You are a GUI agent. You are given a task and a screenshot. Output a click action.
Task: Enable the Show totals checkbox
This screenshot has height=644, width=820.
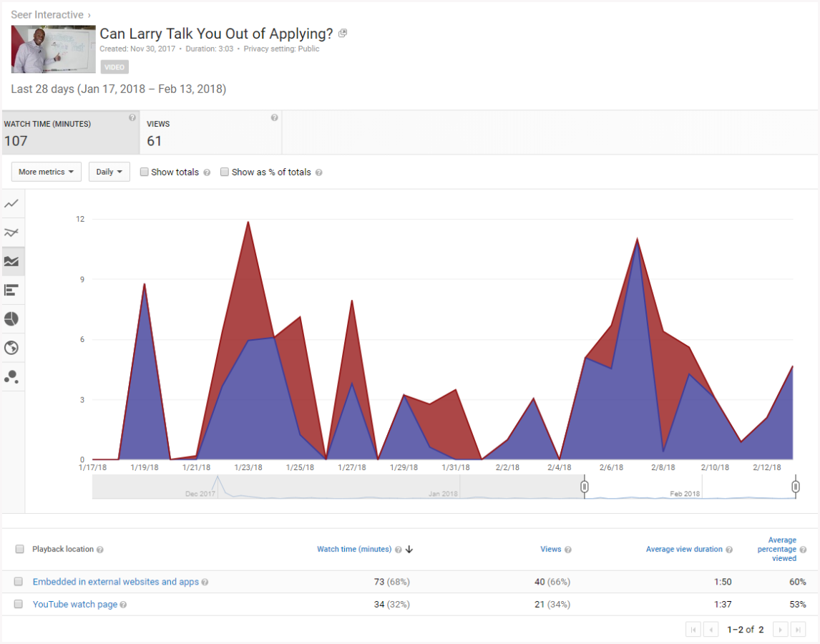[x=145, y=172]
